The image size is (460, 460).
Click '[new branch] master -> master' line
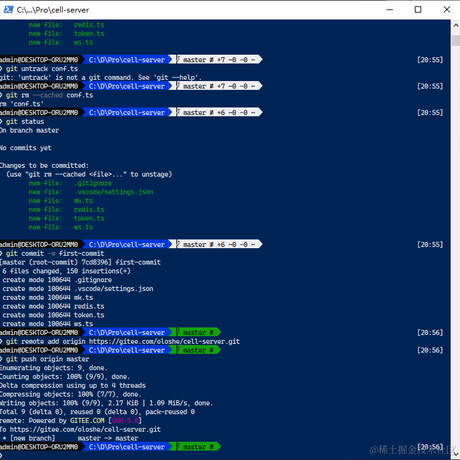tap(70, 438)
